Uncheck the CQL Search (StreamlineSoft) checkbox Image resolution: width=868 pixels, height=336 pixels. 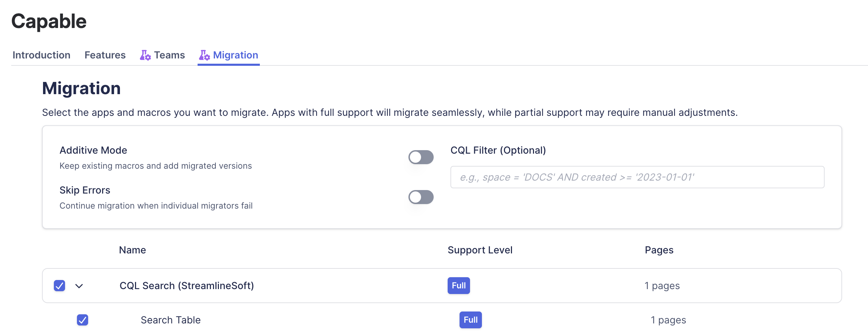point(59,286)
